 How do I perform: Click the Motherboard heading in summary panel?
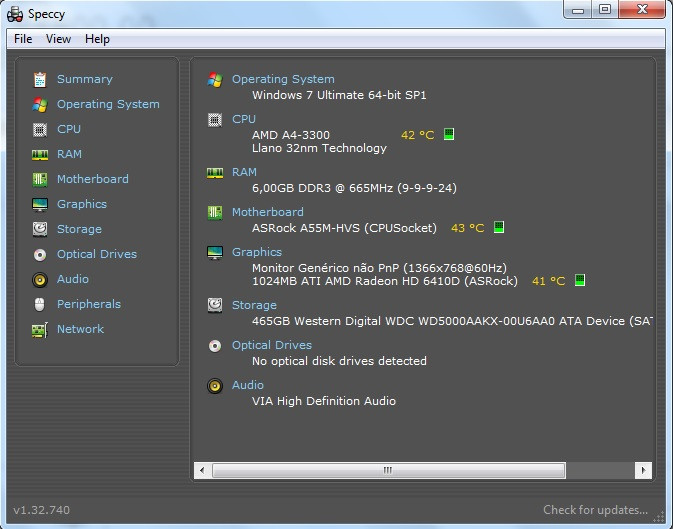268,212
